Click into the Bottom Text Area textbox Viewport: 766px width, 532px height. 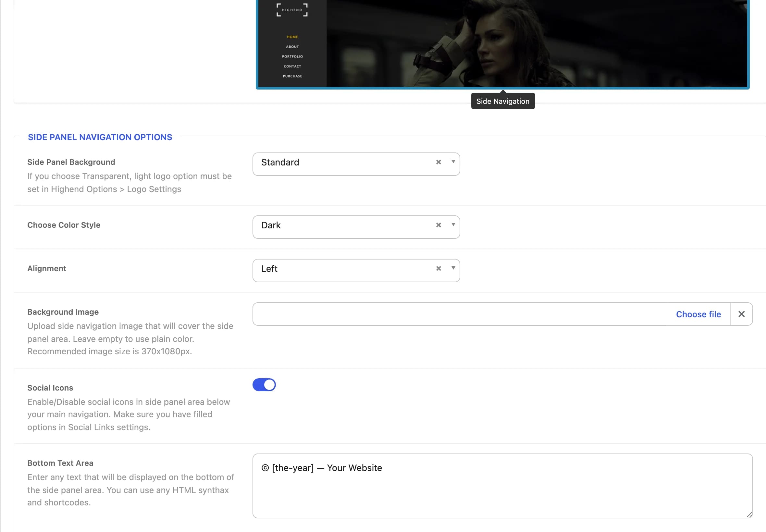(502, 486)
